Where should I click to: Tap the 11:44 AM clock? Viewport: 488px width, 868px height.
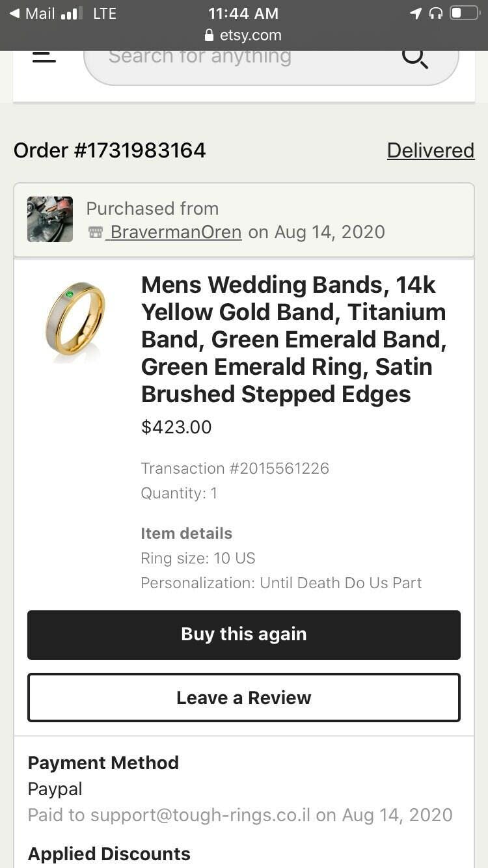243,13
